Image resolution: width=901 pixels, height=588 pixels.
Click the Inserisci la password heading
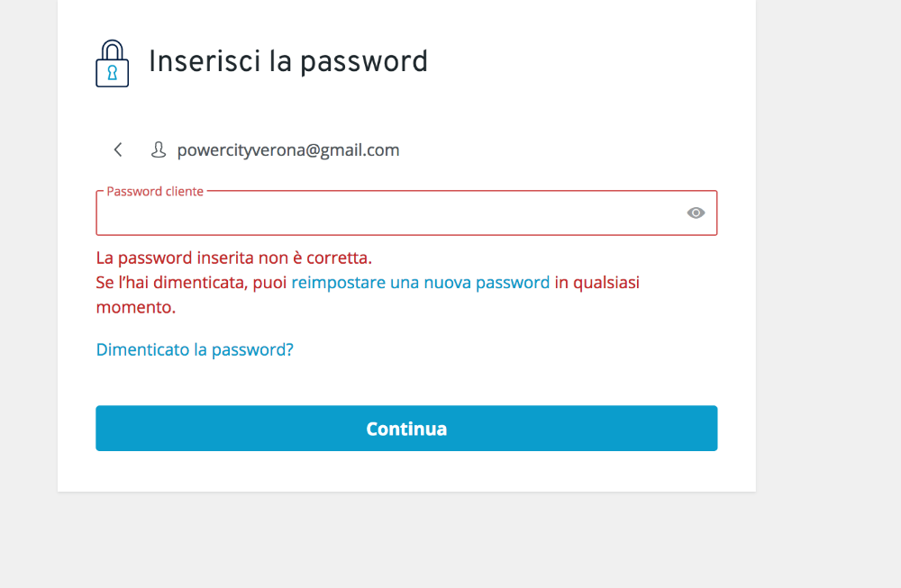tap(288, 61)
